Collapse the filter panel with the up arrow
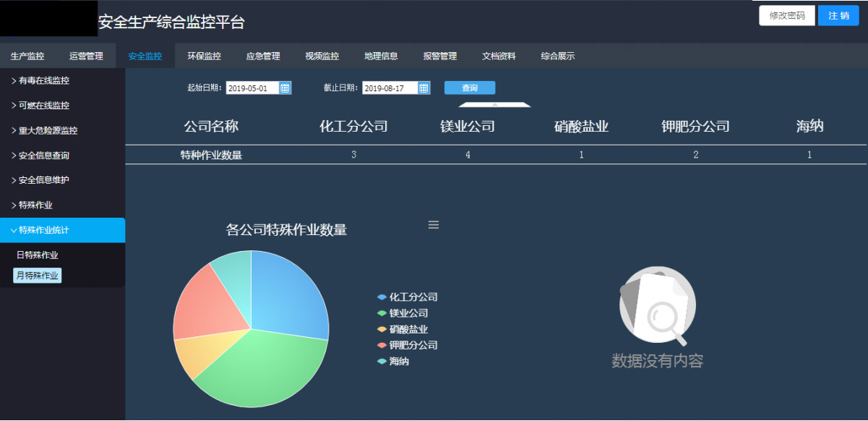 tap(495, 104)
